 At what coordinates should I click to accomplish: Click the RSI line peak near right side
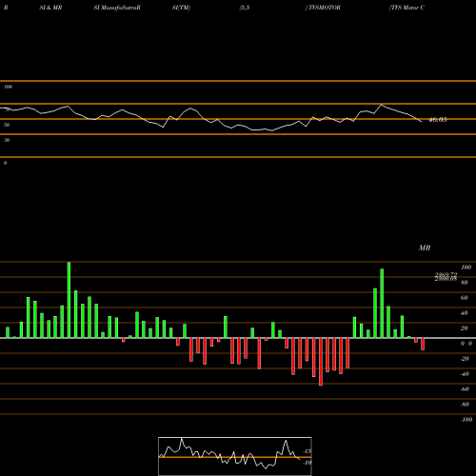tap(382, 105)
